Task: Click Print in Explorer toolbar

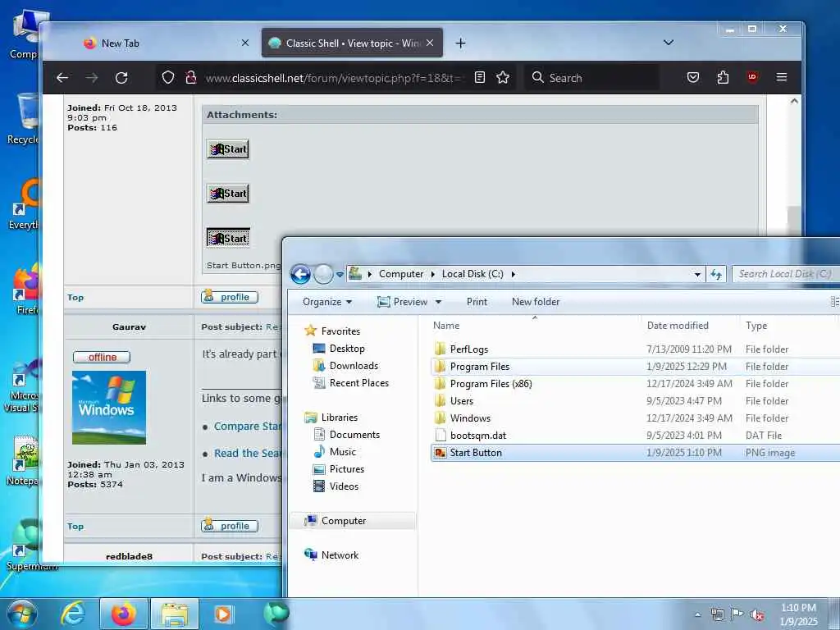Action: pyautogui.click(x=477, y=302)
